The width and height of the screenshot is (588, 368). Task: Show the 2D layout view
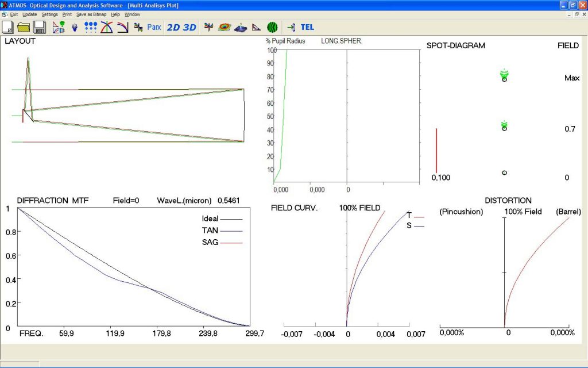pyautogui.click(x=173, y=27)
